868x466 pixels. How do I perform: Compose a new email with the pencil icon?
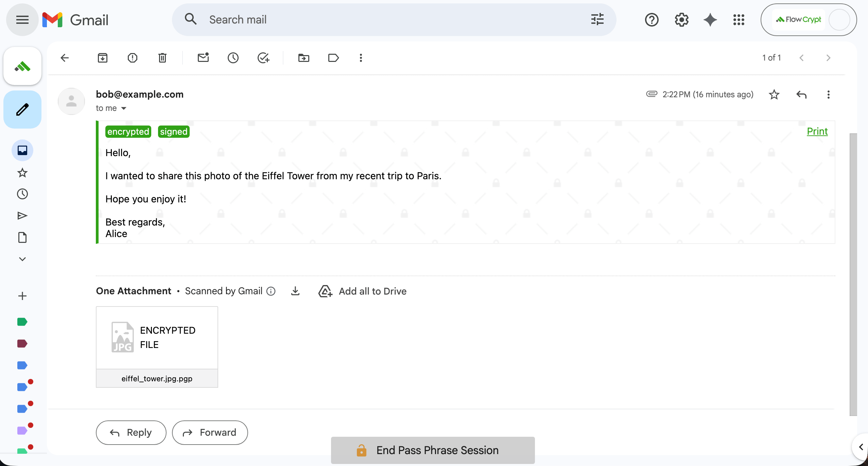pyautogui.click(x=22, y=109)
